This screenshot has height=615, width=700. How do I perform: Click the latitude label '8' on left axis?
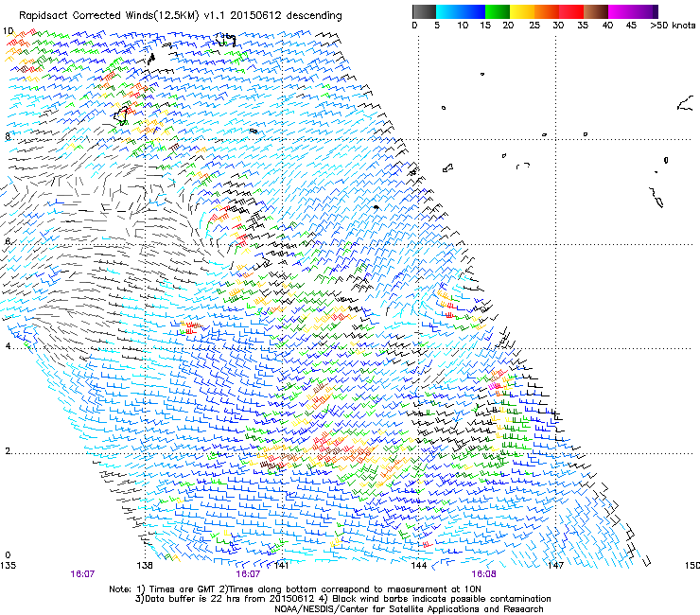pyautogui.click(x=8, y=136)
